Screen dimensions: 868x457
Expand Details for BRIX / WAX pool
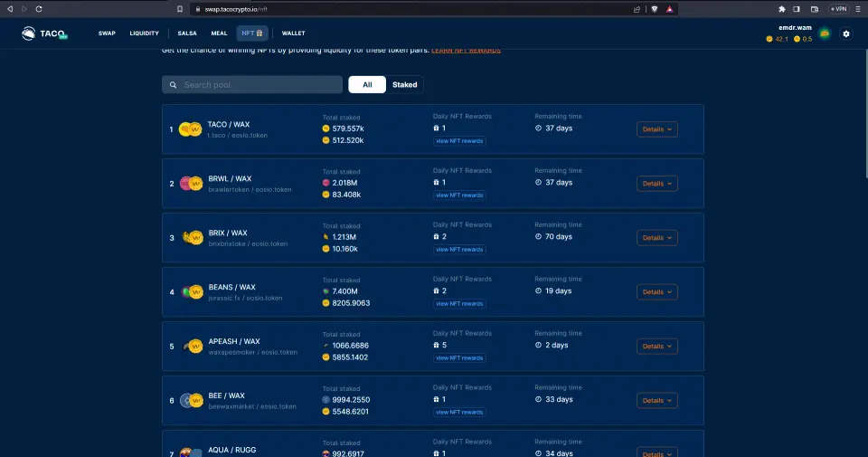coord(656,238)
